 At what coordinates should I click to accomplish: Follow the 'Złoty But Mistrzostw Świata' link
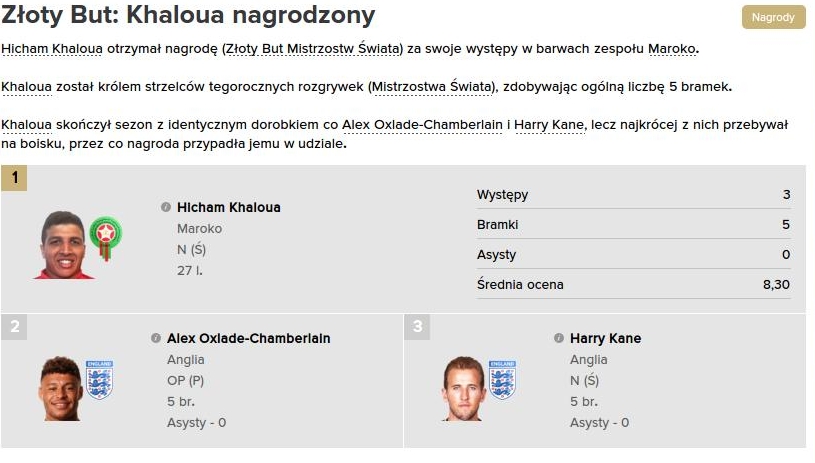click(313, 49)
